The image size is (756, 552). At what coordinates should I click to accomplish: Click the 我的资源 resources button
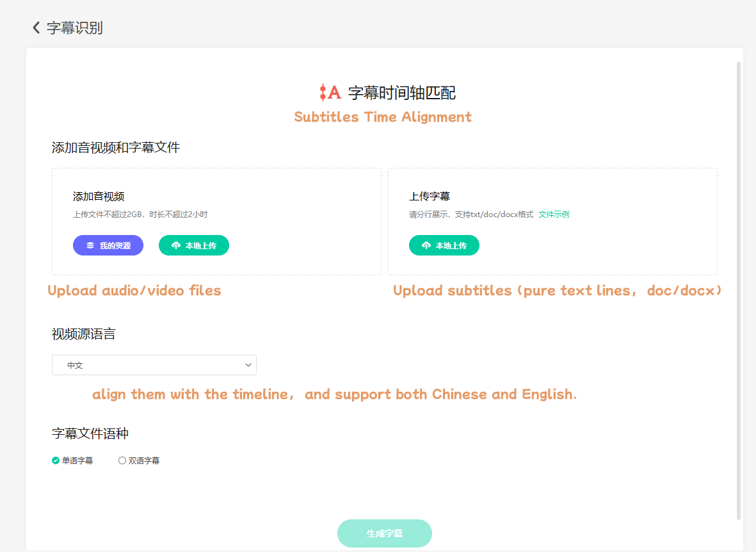point(108,245)
